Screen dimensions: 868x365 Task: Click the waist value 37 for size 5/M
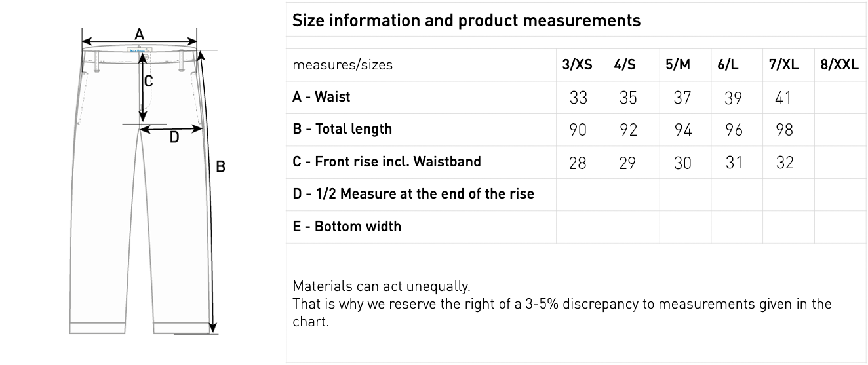pyautogui.click(x=682, y=98)
